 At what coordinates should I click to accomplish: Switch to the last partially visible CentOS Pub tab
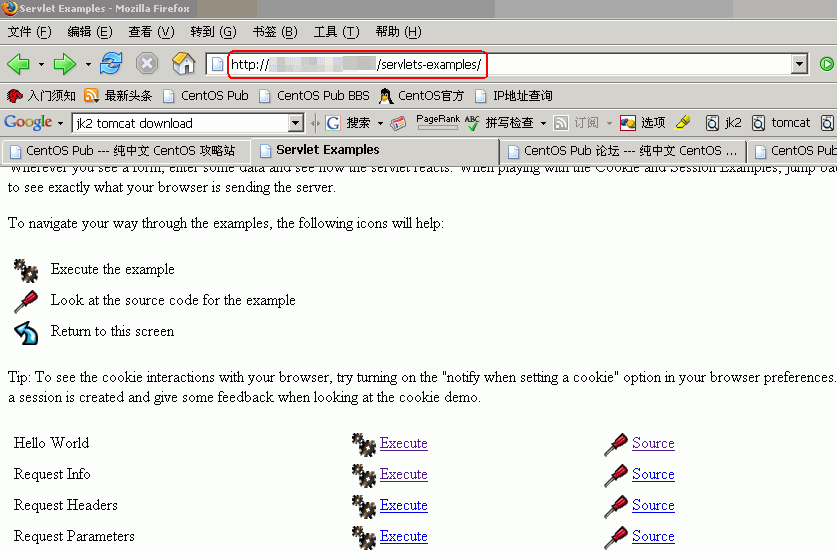(793, 151)
